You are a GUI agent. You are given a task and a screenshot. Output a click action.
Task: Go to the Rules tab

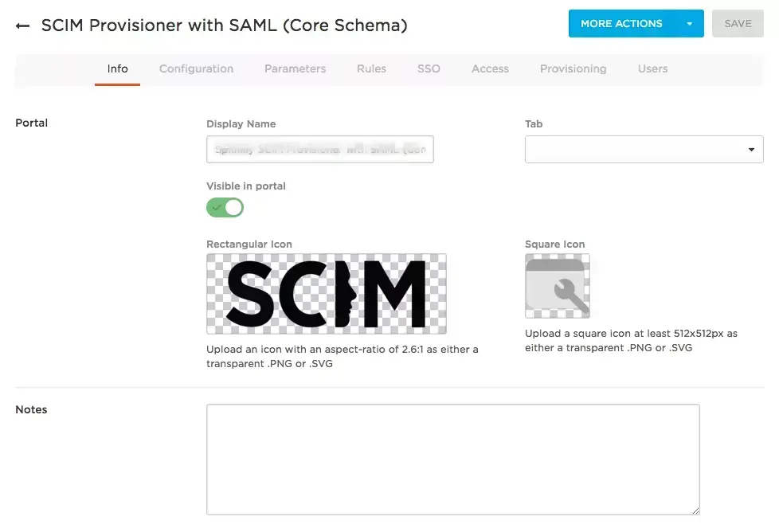(x=372, y=68)
